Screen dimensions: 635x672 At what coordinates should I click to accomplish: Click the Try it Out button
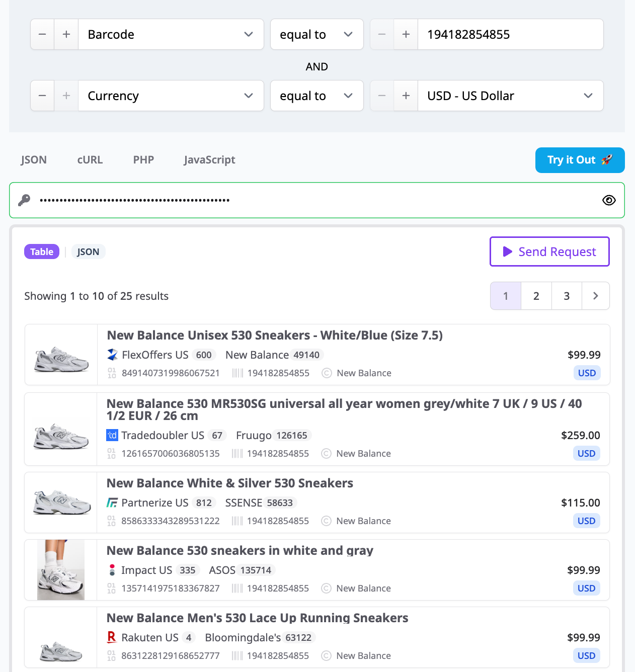click(x=580, y=160)
